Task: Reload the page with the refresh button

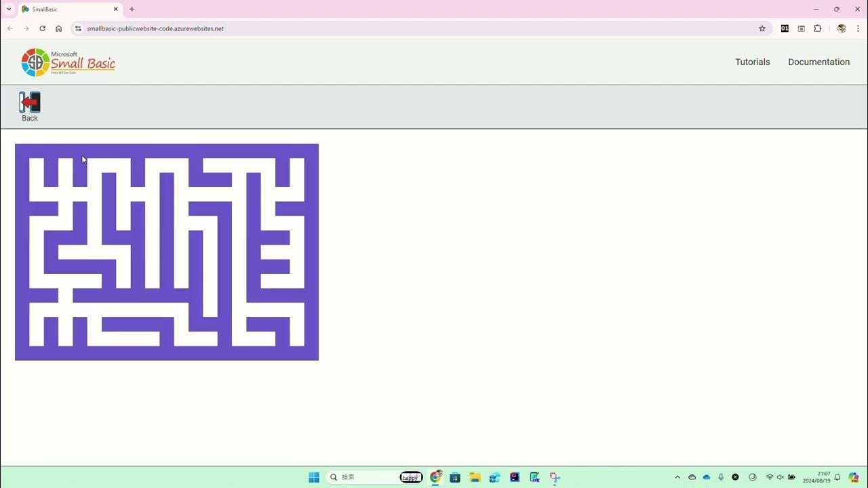Action: 42,28
